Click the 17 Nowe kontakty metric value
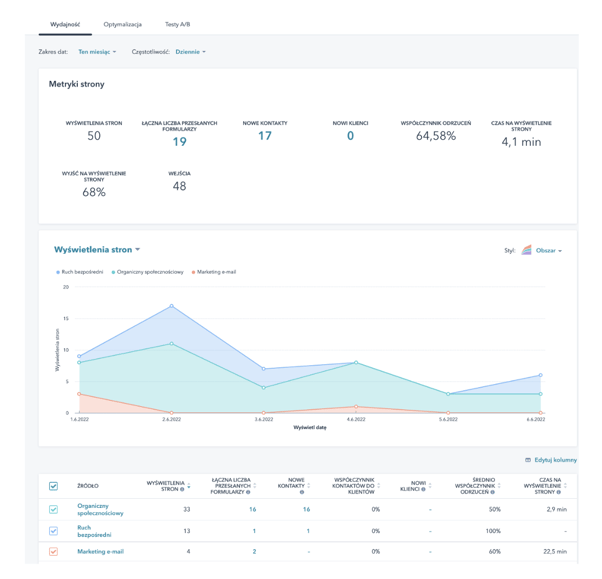 click(x=265, y=136)
